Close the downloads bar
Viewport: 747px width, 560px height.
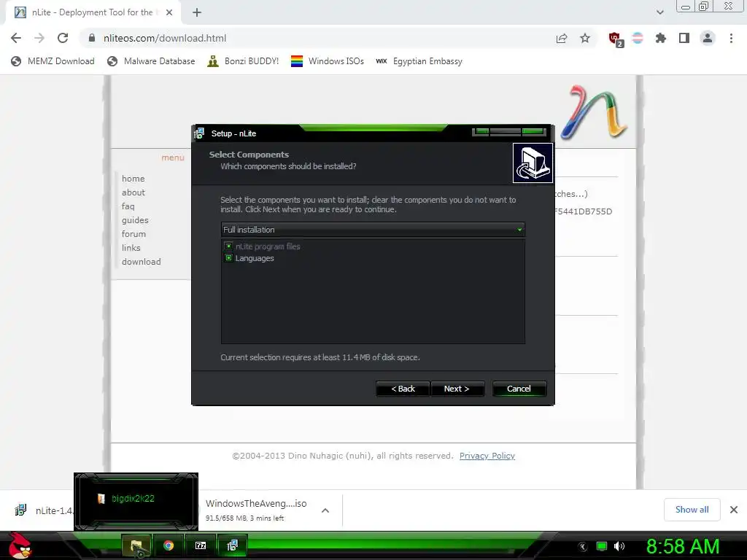coord(734,510)
